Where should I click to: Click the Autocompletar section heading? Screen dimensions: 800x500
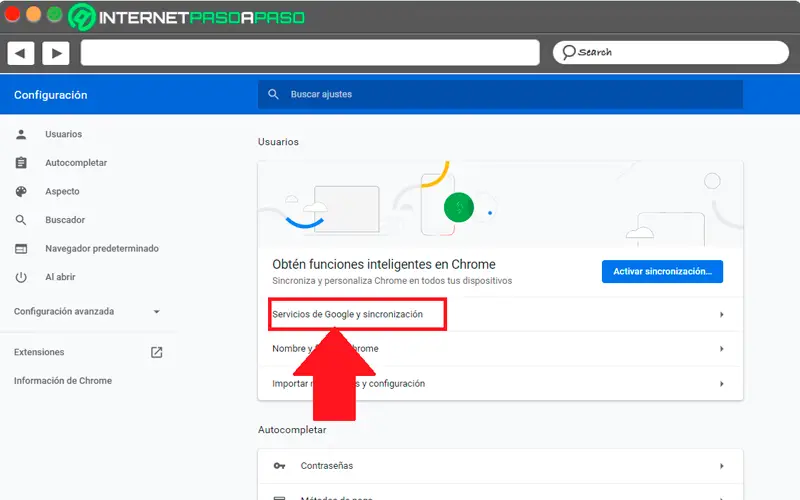292,430
